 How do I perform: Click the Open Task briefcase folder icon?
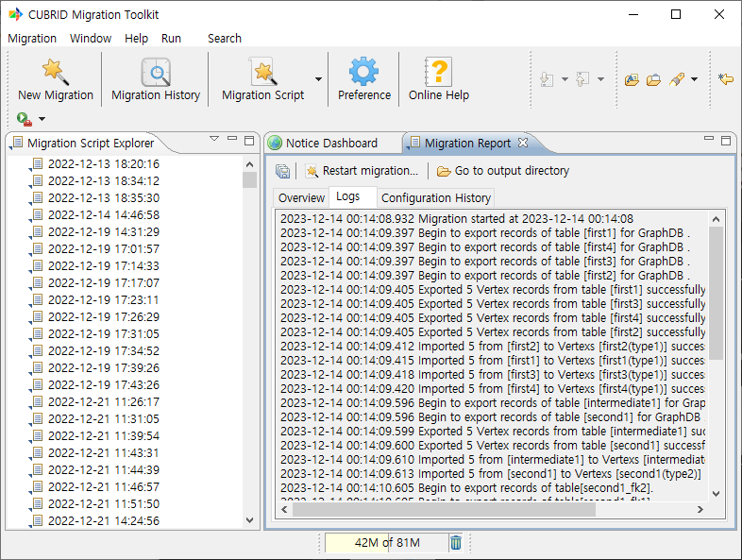tap(653, 79)
